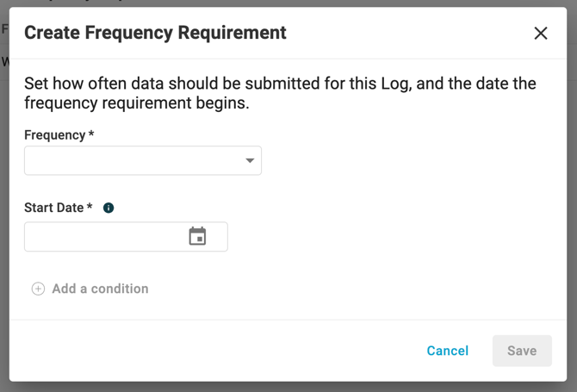Open the Frequency combo box field
This screenshot has height=392, width=577.
tap(143, 160)
